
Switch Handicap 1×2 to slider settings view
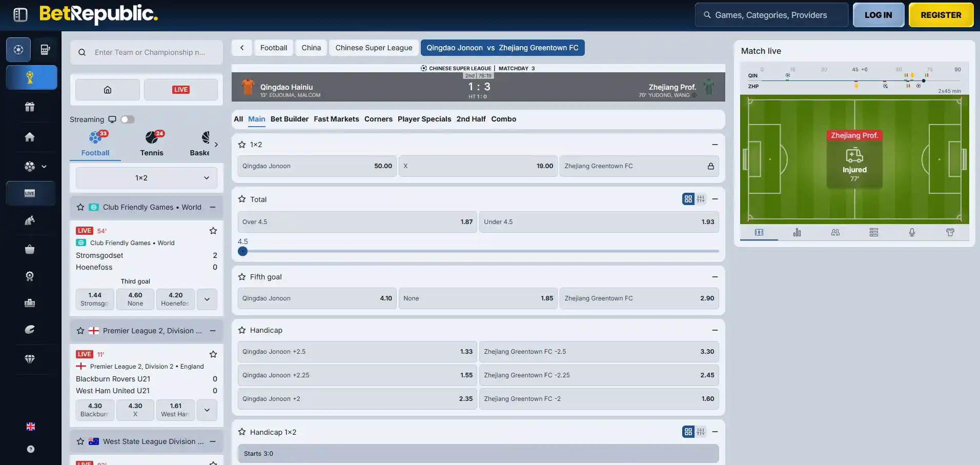pyautogui.click(x=701, y=432)
